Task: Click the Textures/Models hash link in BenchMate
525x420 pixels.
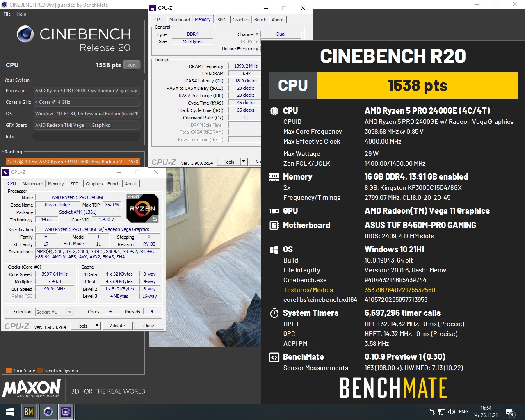Action: tap(400, 290)
